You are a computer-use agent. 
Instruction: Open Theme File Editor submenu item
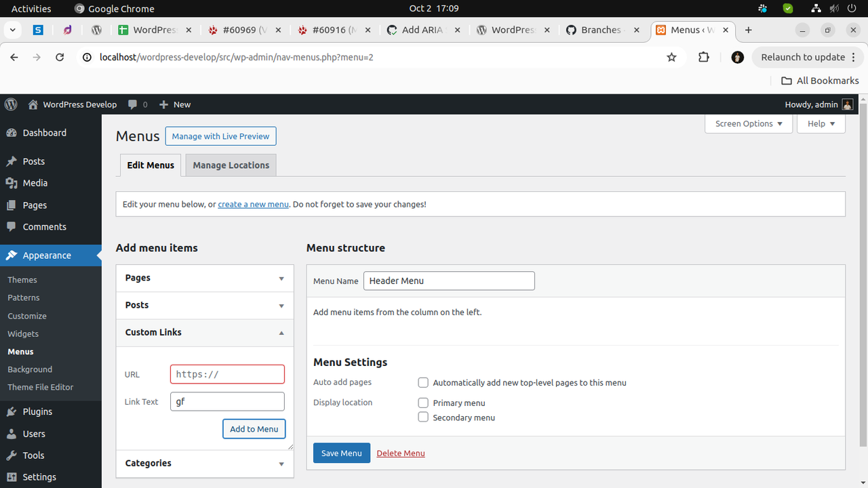pos(41,387)
